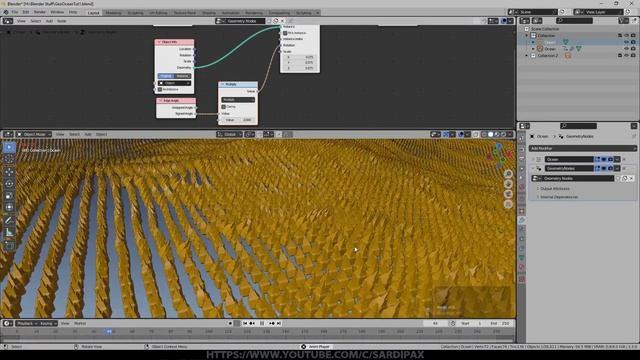
Task: Open the Keying popover in the timeline
Action: tap(48, 323)
